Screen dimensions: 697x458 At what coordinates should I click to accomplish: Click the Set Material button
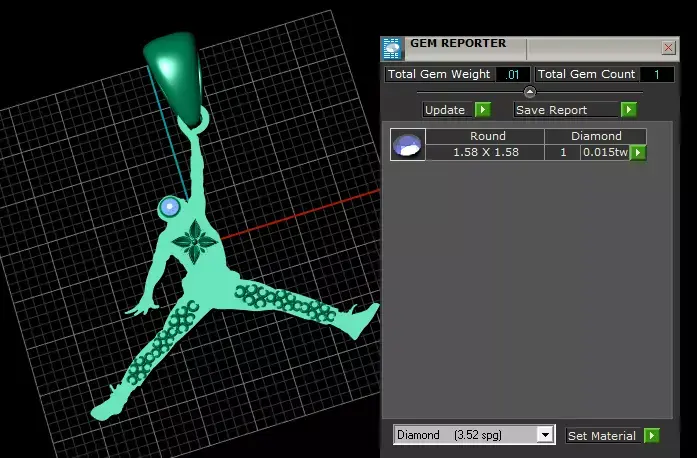click(604, 436)
